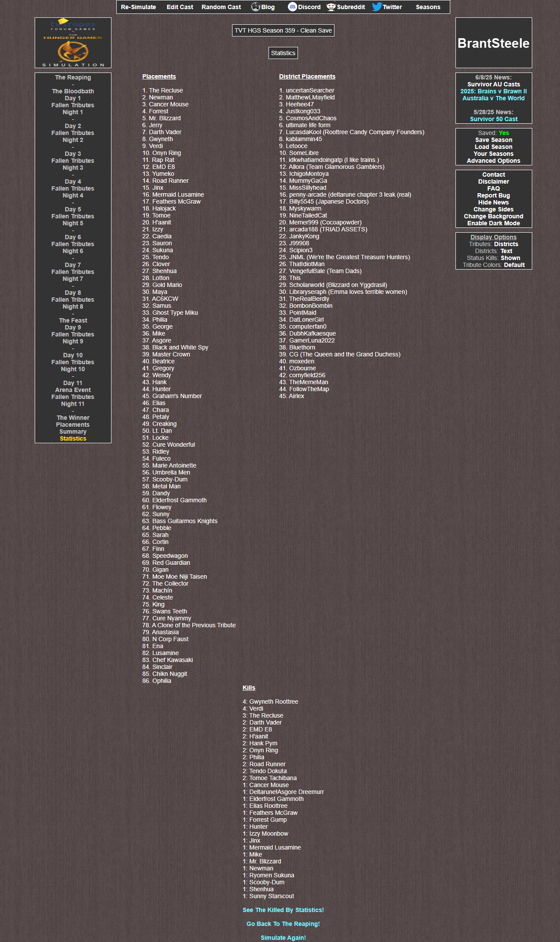Viewport: 560px width, 942px height.
Task: Open Advanced Options
Action: pyautogui.click(x=494, y=161)
